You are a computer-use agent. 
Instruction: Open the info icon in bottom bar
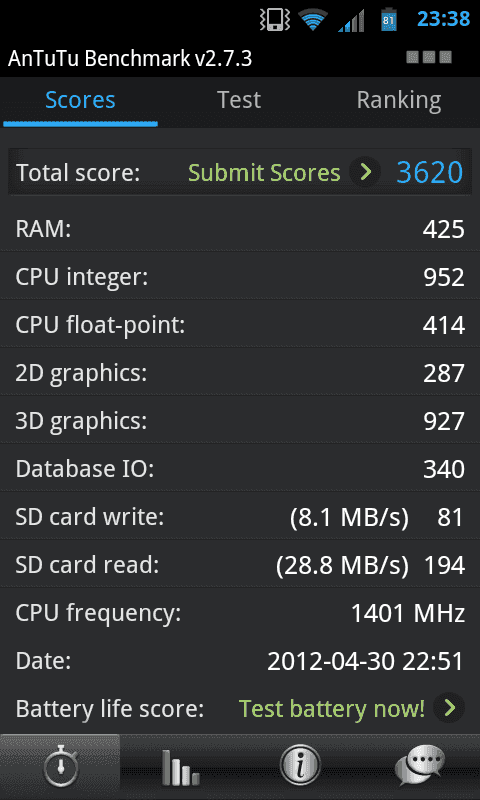(300, 766)
